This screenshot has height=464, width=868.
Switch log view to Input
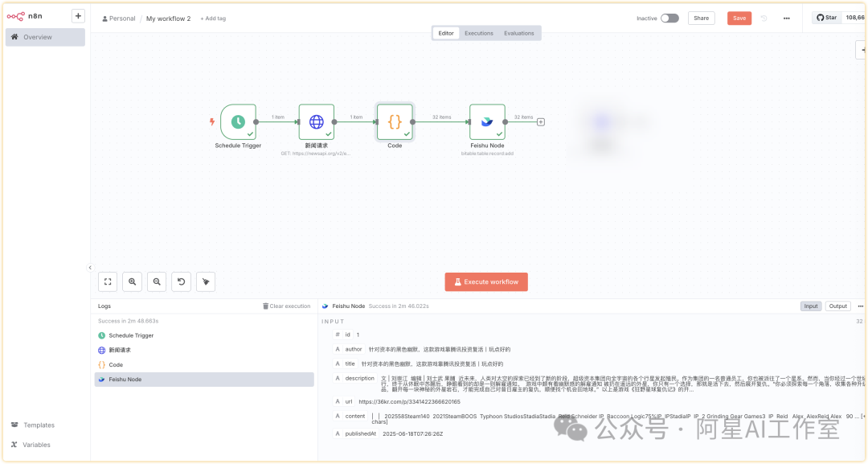coord(811,306)
